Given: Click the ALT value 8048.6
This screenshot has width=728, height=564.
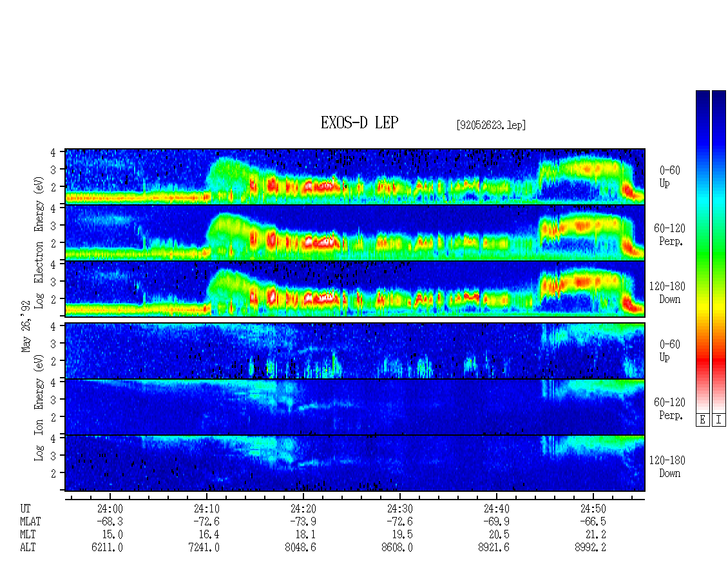Looking at the screenshot, I should (x=300, y=548).
